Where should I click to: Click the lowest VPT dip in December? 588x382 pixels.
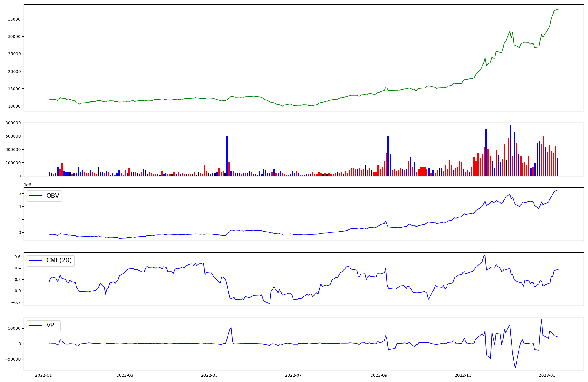tap(515, 368)
